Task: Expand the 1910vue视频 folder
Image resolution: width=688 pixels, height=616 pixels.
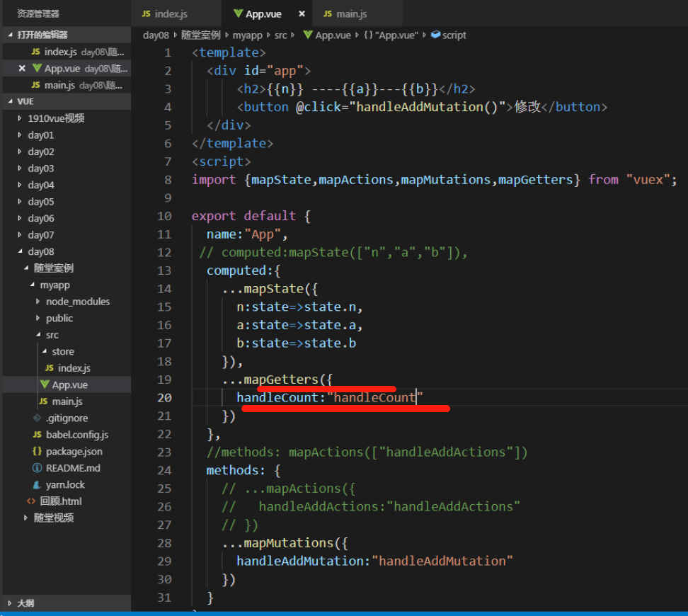Action: 19,118
